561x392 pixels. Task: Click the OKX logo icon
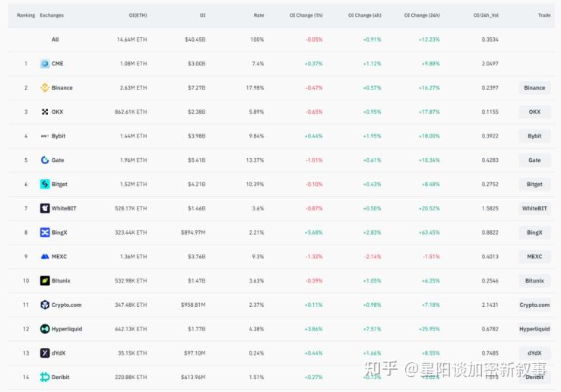pyautogui.click(x=45, y=112)
